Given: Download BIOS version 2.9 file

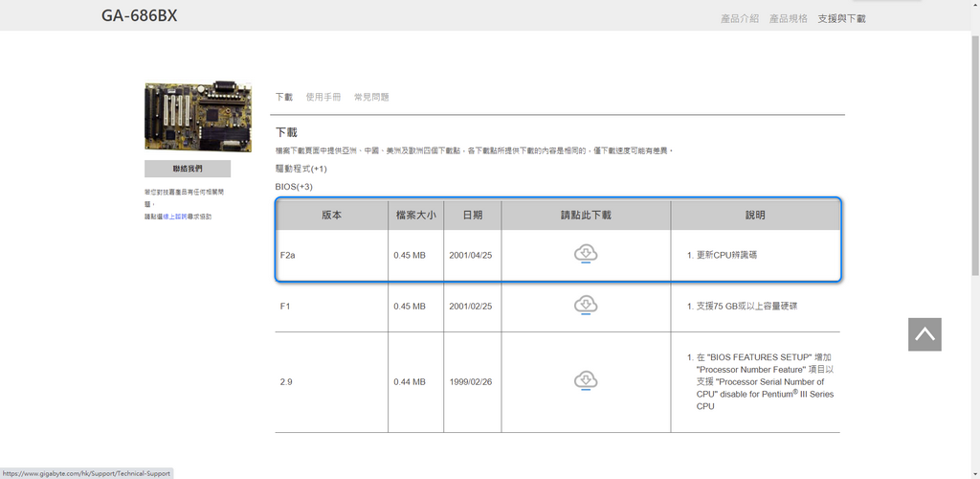Looking at the screenshot, I should click(586, 381).
